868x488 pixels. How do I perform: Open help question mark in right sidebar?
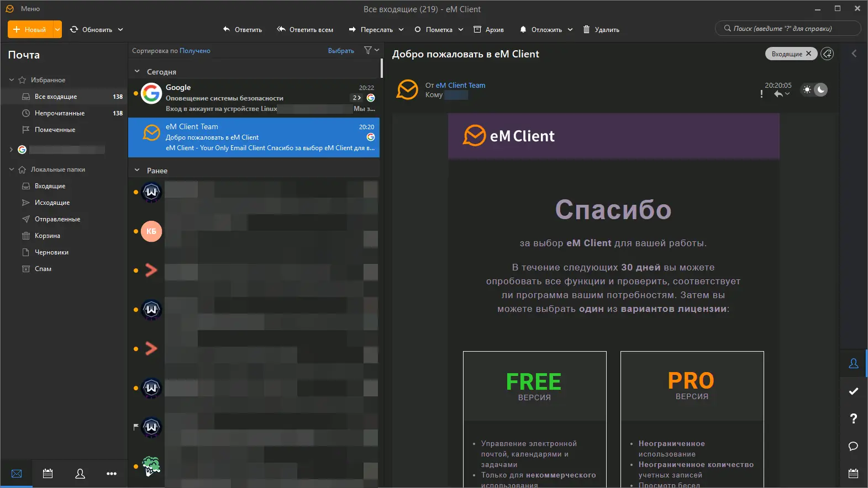pos(854,418)
